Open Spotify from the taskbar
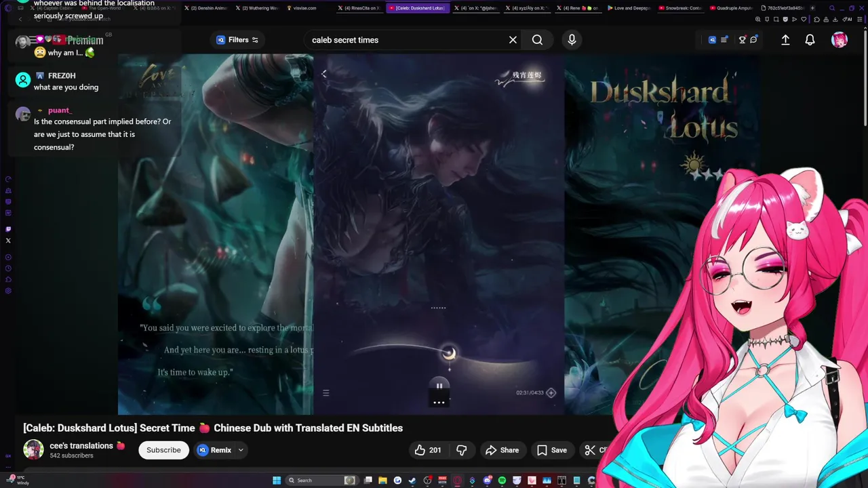Image resolution: width=868 pixels, height=488 pixels. pos(502,481)
